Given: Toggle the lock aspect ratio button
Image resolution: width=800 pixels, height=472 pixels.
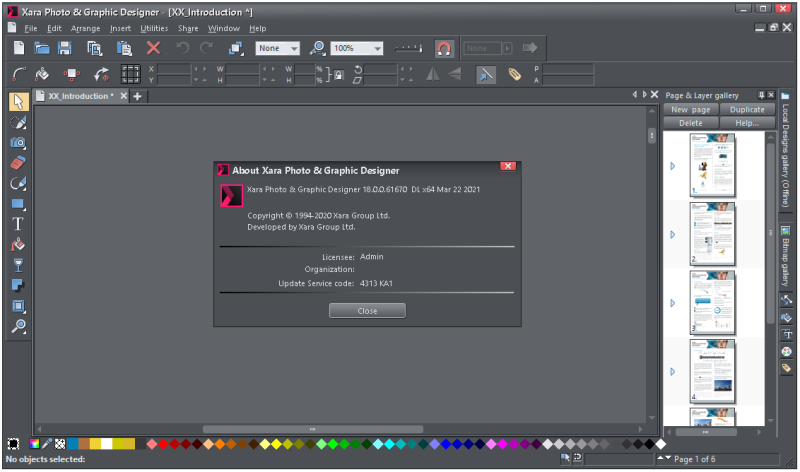Looking at the screenshot, I should click(x=338, y=74).
